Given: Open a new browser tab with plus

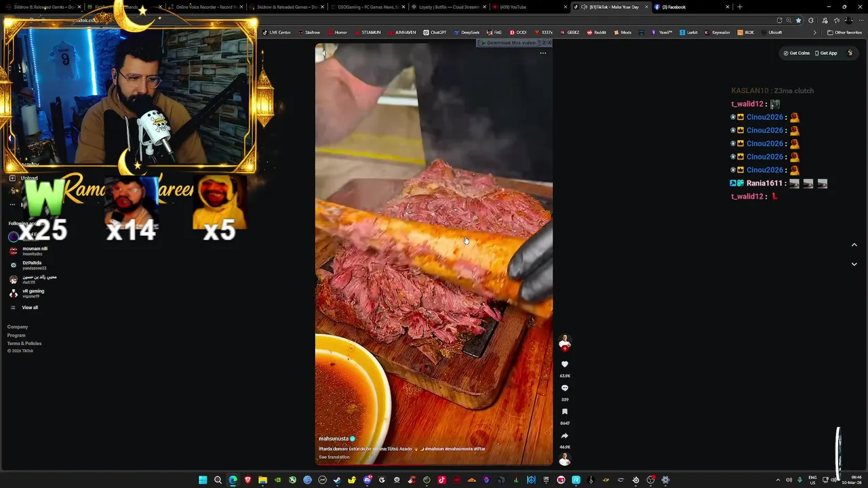Looking at the screenshot, I should click(739, 7).
